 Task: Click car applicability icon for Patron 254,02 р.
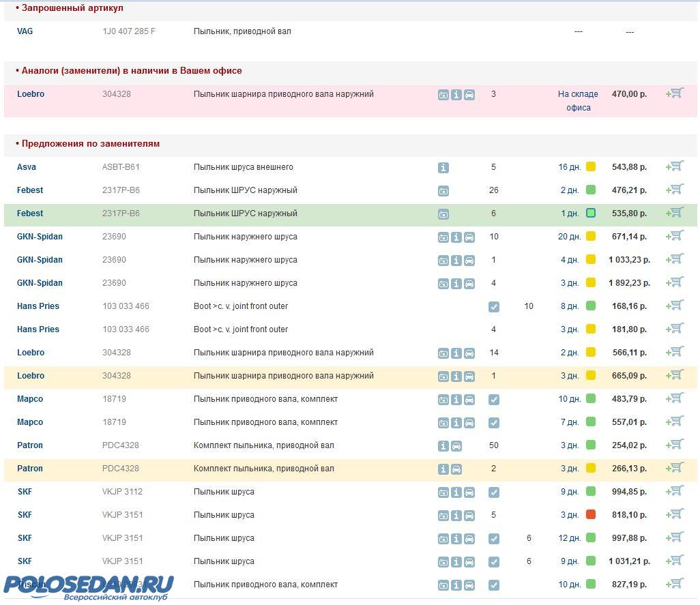click(456, 446)
